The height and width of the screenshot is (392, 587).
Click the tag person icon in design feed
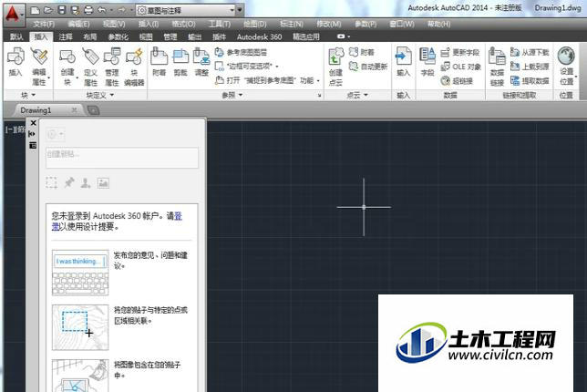86,183
